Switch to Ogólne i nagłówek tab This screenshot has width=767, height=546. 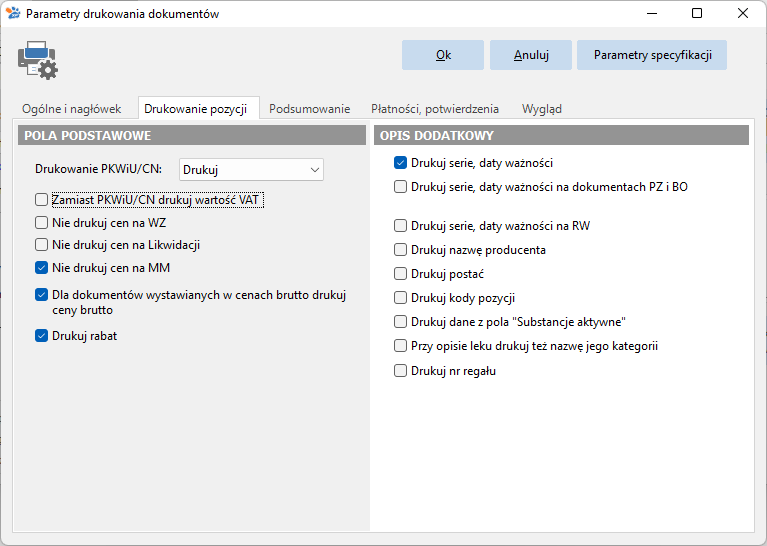click(x=71, y=109)
